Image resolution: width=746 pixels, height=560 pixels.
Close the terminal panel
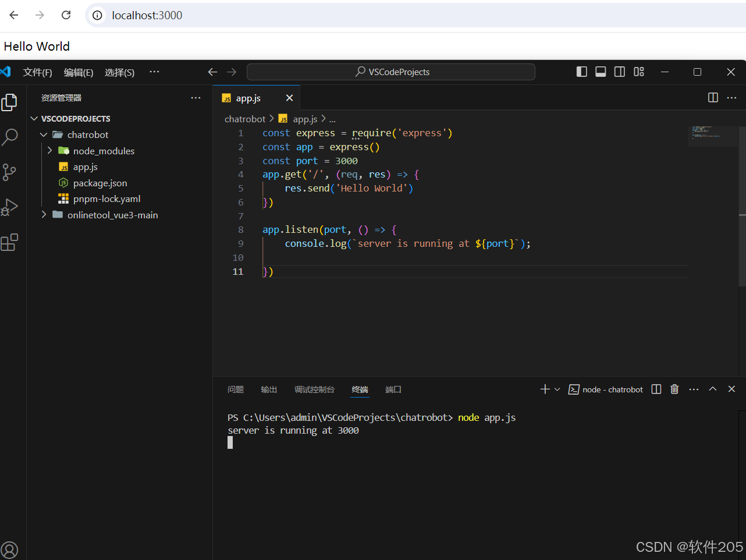[x=732, y=389]
